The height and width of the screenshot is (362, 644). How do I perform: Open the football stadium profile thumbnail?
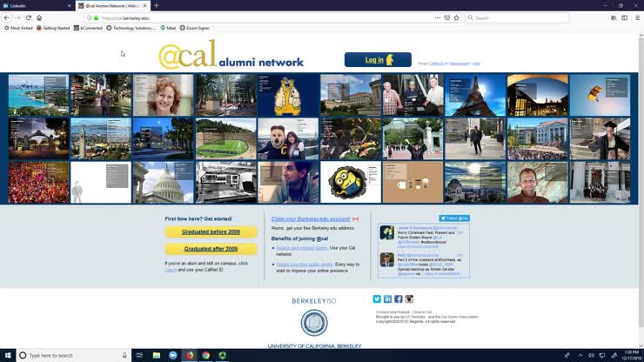coord(225,139)
